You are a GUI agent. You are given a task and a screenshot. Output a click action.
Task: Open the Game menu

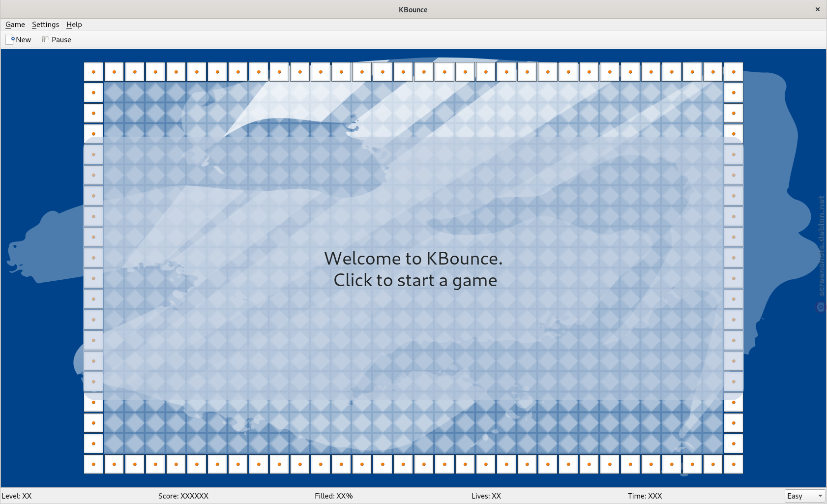click(x=15, y=25)
